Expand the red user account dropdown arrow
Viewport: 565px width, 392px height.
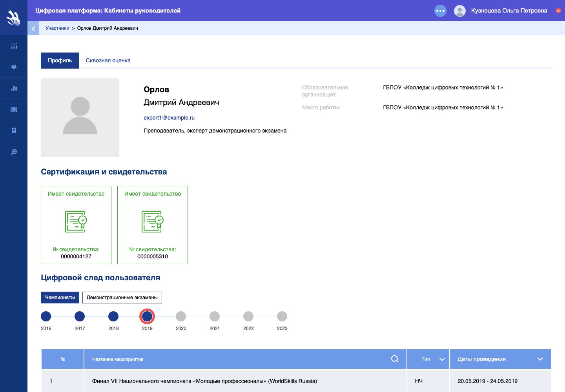coord(558,11)
